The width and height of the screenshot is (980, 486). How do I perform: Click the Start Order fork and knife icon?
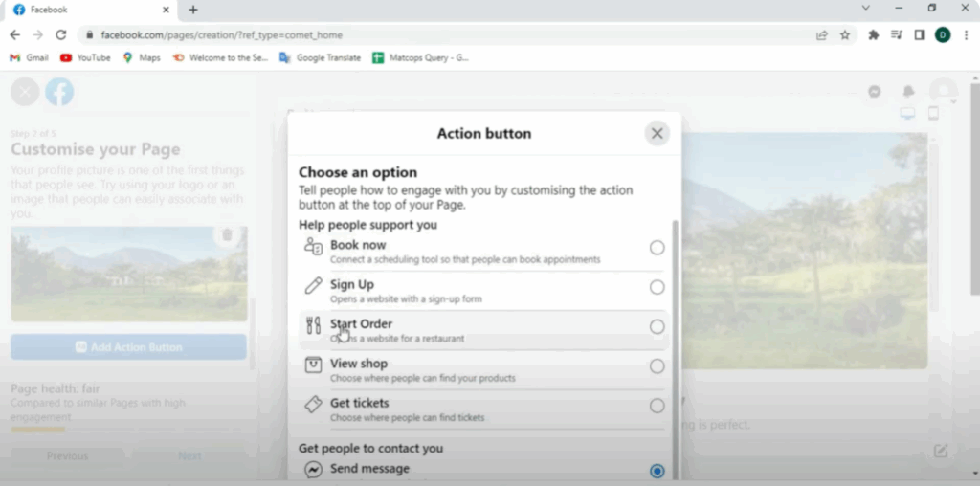(x=313, y=325)
